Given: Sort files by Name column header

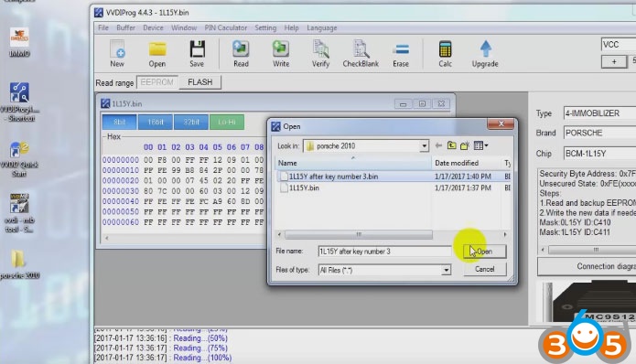Looking at the screenshot, I should 353,163.
